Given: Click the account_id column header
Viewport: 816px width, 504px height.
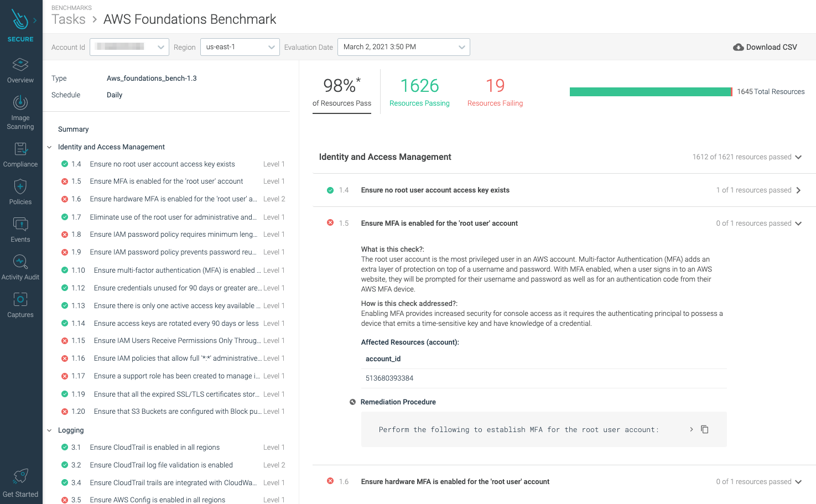Looking at the screenshot, I should [383, 359].
